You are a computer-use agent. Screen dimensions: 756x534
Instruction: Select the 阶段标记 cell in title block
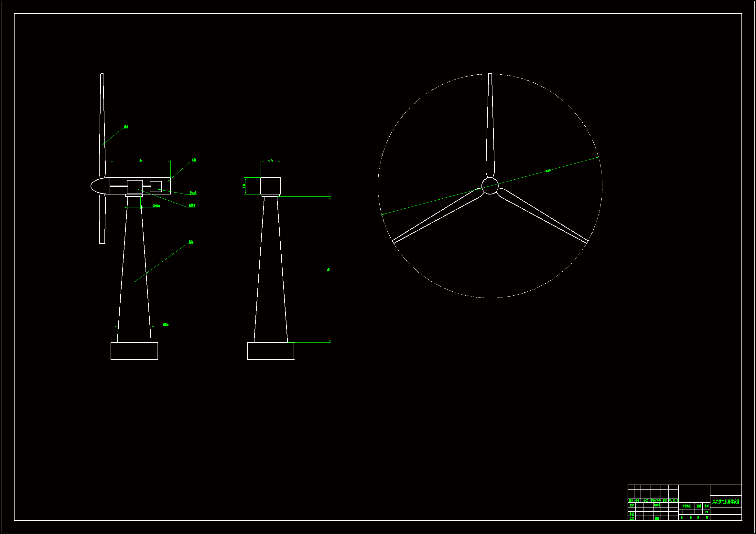coord(686,506)
